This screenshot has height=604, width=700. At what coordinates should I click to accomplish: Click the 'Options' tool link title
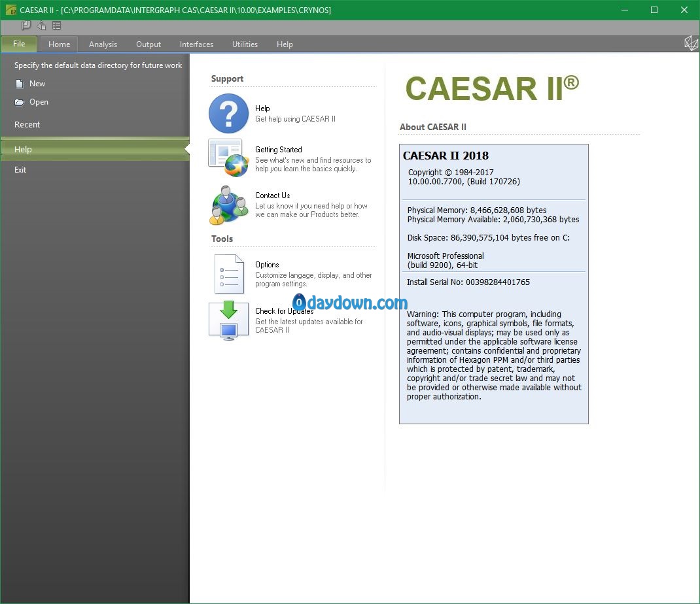point(267,265)
